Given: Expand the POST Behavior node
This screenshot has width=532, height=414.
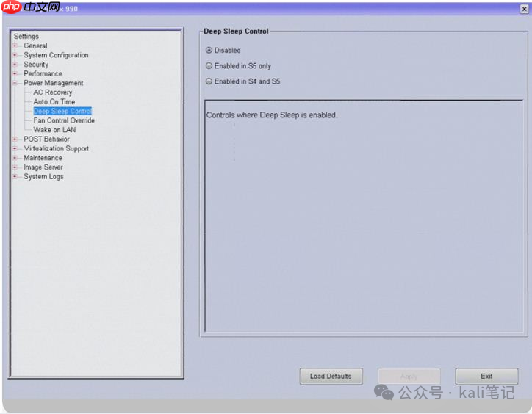Looking at the screenshot, I should pyautogui.click(x=15, y=139).
